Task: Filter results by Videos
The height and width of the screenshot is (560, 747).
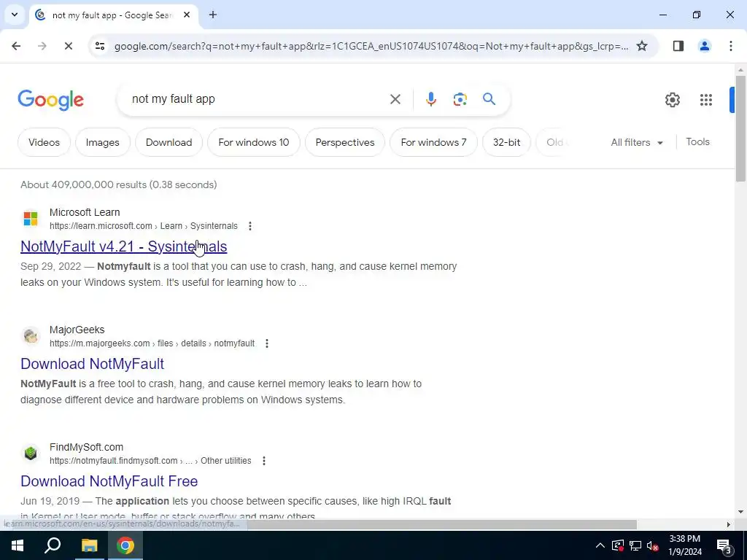Action: click(x=44, y=142)
